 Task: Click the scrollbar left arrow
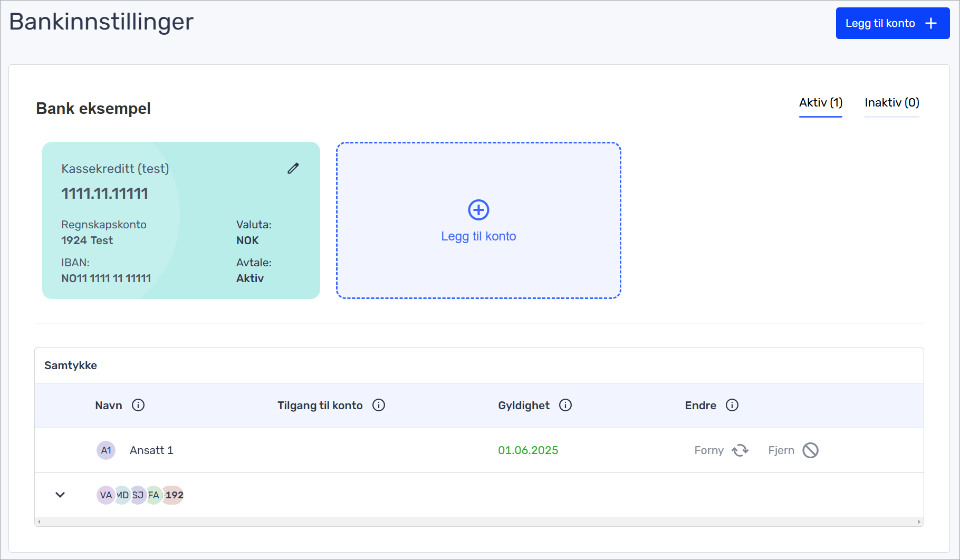point(39,522)
